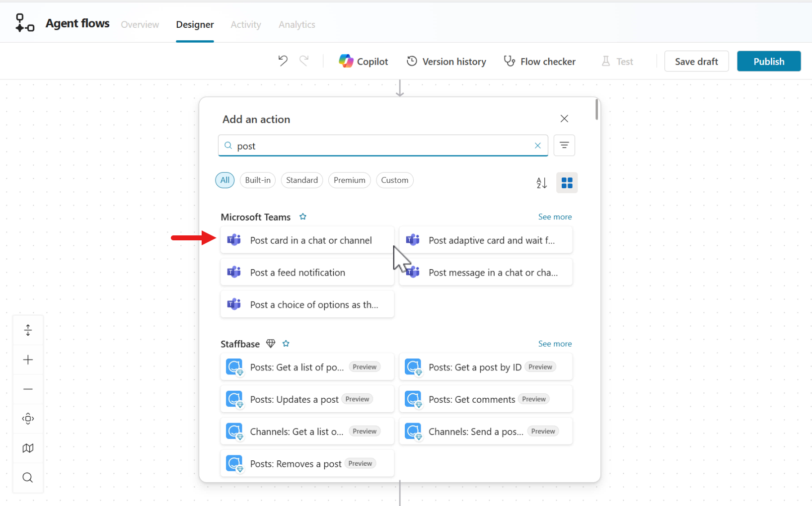This screenshot has height=506, width=812.
Task: Click the undo arrow icon
Action: [283, 61]
